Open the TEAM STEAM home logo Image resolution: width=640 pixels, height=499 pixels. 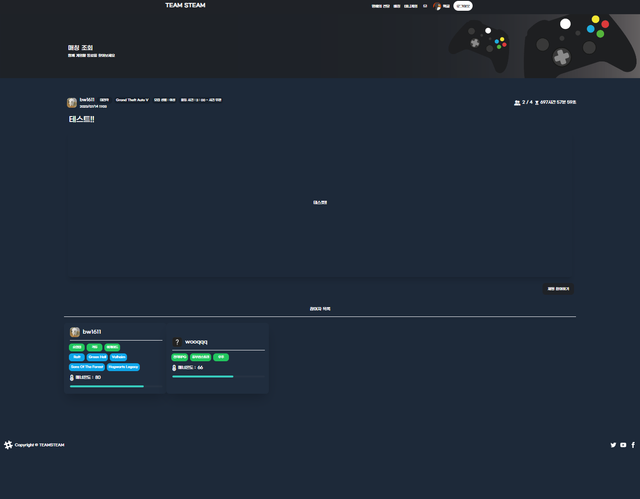click(185, 5)
